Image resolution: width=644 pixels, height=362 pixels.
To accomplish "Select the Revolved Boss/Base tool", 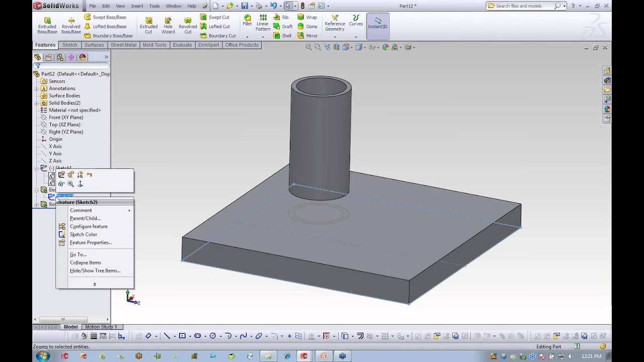I will coord(71,26).
